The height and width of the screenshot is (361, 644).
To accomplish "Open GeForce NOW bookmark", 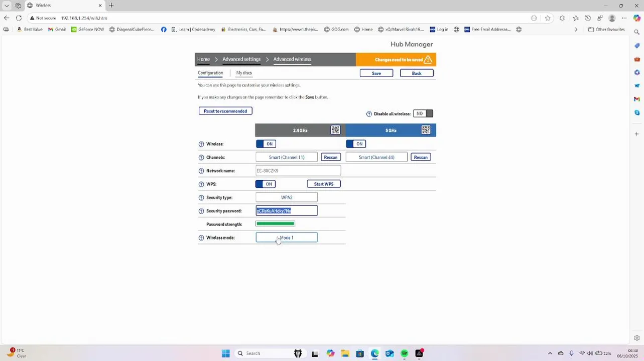I will pos(87,30).
